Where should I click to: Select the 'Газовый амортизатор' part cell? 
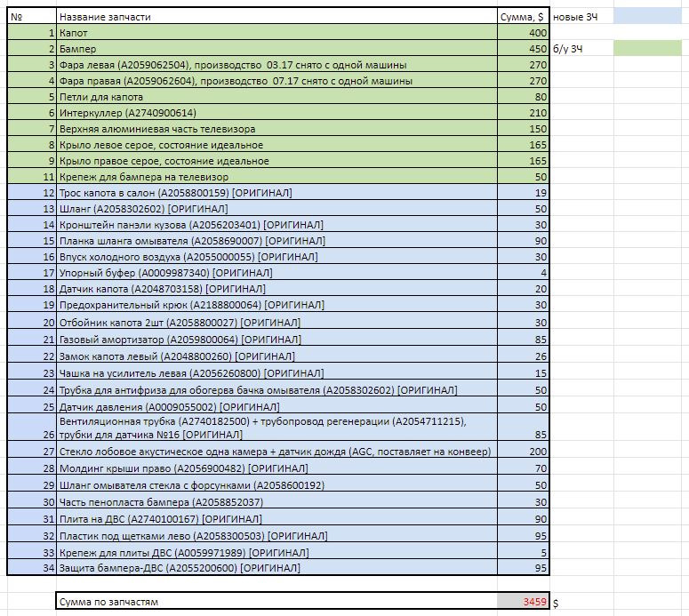(276, 339)
